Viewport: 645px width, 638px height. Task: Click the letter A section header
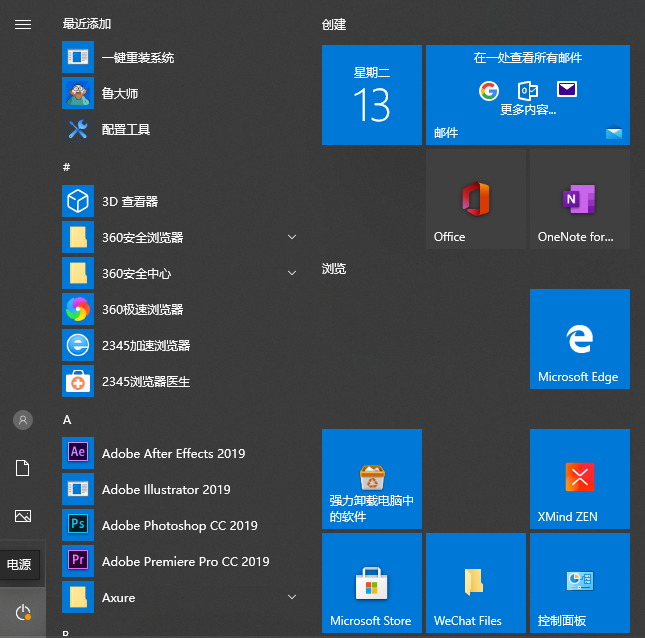(x=67, y=420)
